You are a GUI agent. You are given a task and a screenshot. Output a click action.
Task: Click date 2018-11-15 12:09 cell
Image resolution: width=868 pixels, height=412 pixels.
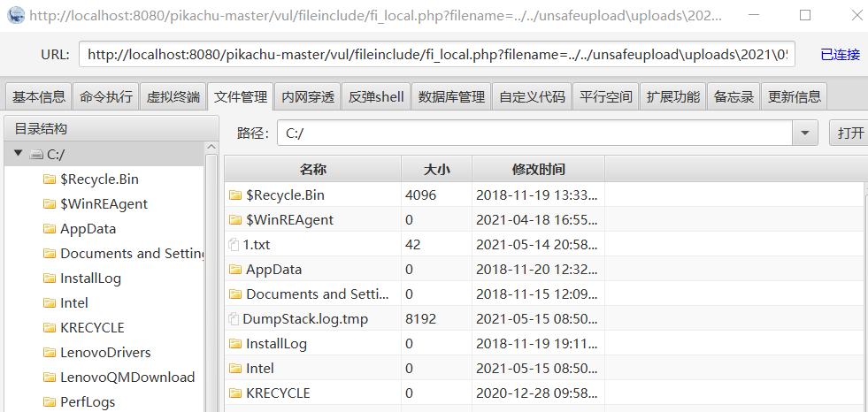tap(537, 294)
